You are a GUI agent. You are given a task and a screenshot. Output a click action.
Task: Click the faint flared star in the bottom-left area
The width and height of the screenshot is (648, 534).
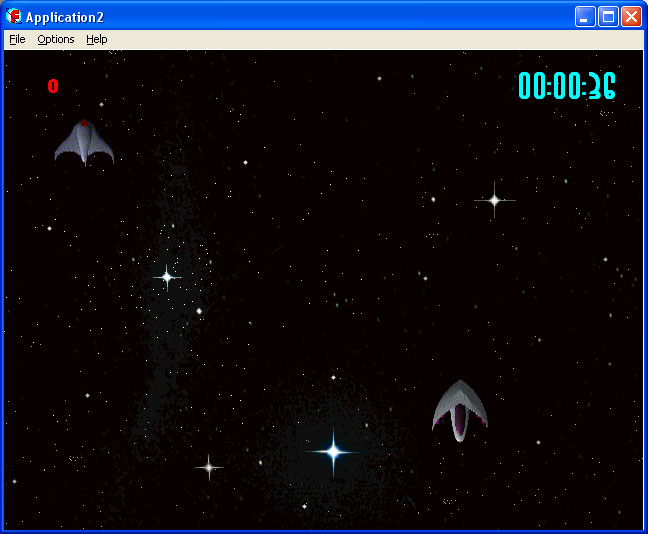point(208,466)
